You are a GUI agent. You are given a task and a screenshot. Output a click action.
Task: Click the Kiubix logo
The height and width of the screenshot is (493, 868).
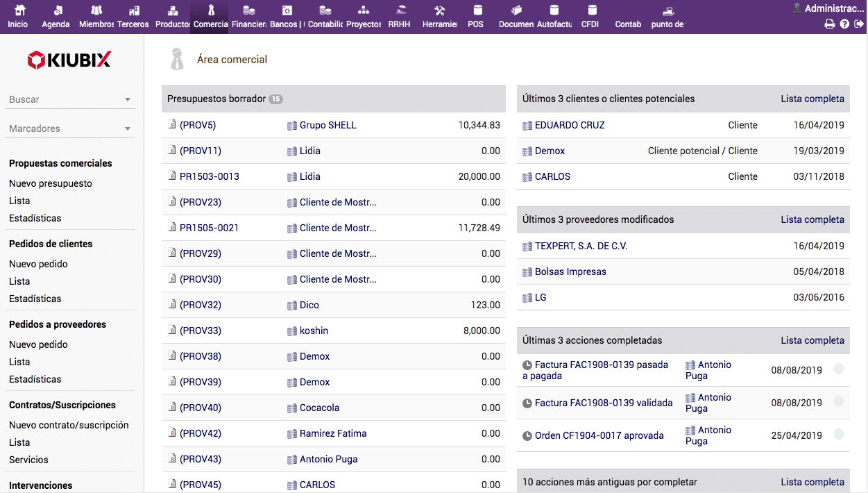[69, 60]
